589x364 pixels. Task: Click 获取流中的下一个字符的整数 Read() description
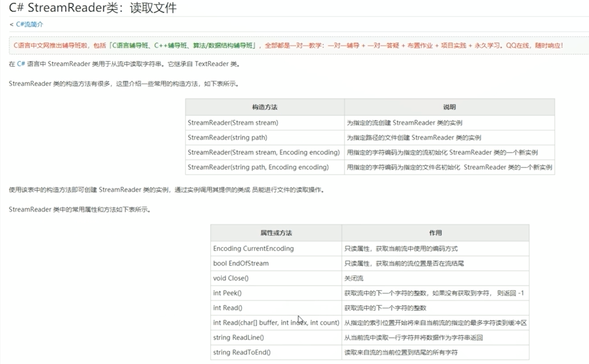pos(435,307)
